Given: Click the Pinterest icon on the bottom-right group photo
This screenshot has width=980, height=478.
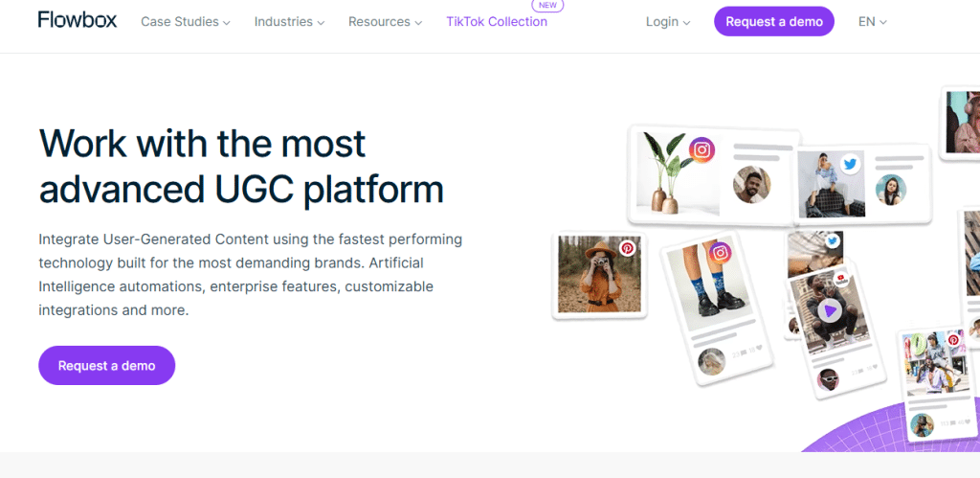Looking at the screenshot, I should (x=953, y=340).
